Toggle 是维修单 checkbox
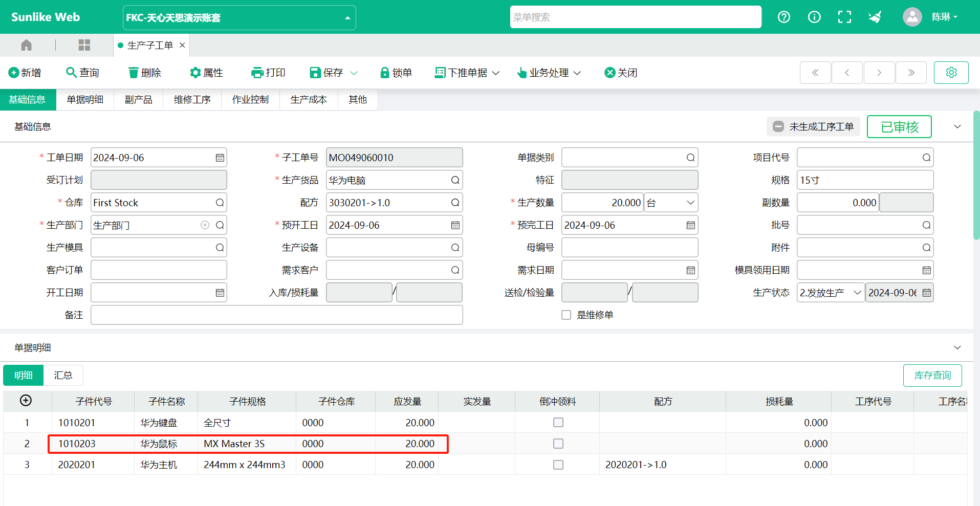The width and height of the screenshot is (980, 506). [566, 315]
